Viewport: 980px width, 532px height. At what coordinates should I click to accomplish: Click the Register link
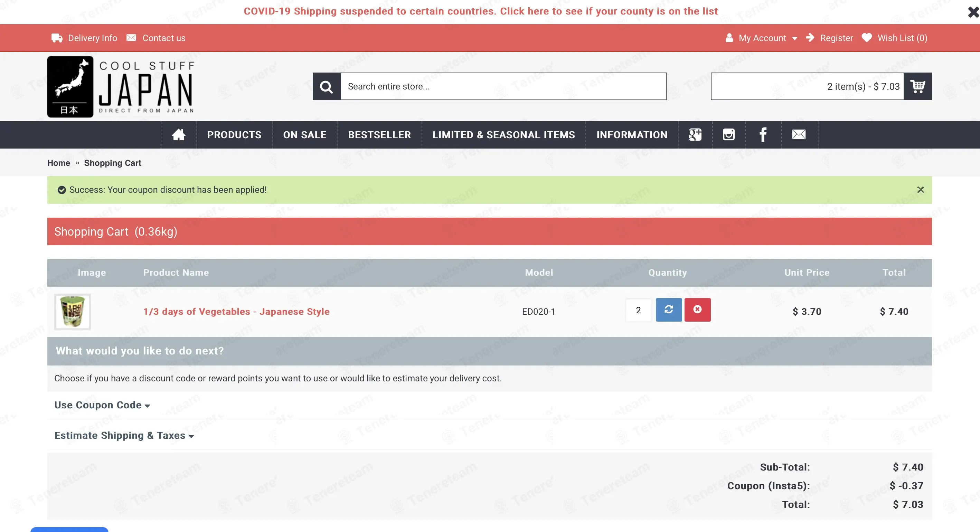click(837, 38)
